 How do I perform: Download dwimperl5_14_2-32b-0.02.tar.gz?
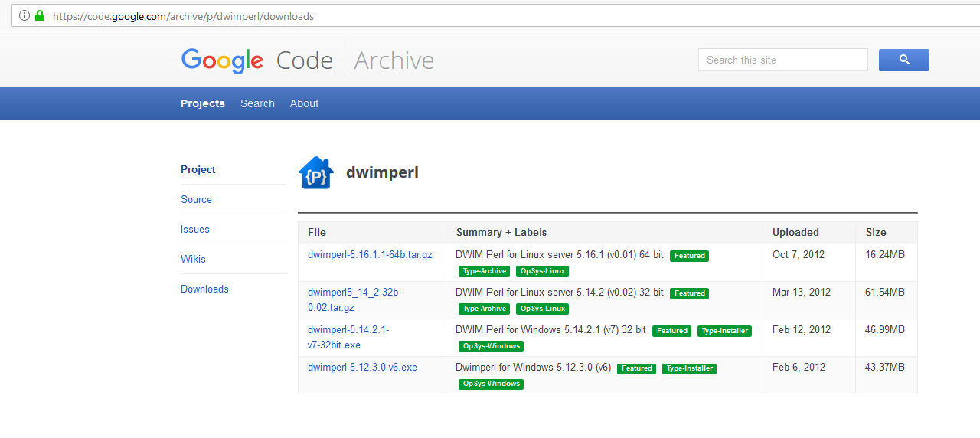[x=354, y=299]
